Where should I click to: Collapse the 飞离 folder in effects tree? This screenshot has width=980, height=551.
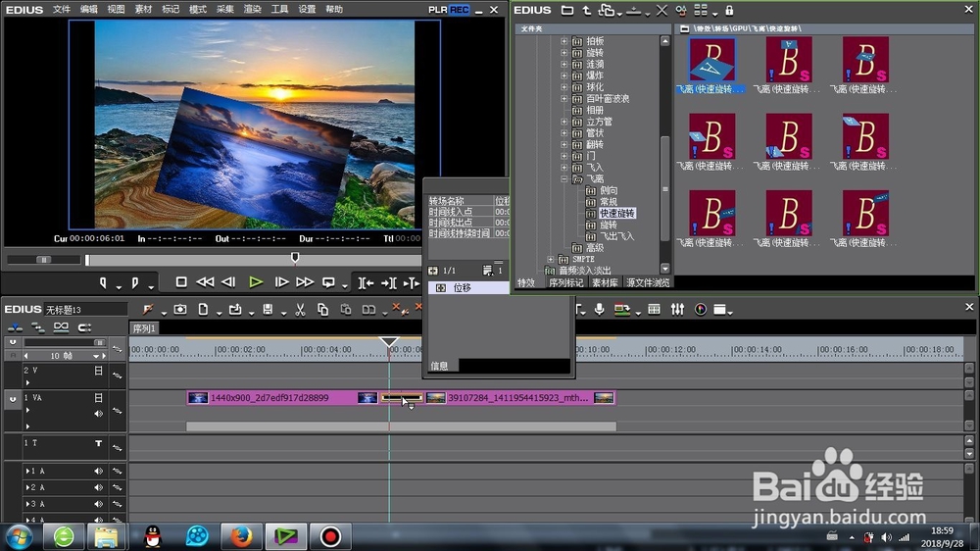(563, 178)
